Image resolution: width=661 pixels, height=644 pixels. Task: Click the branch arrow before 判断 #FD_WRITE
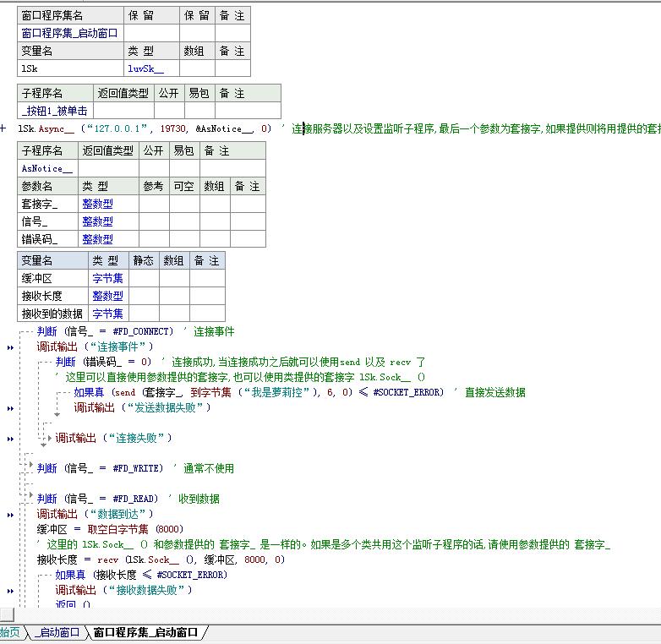pyautogui.click(x=32, y=467)
